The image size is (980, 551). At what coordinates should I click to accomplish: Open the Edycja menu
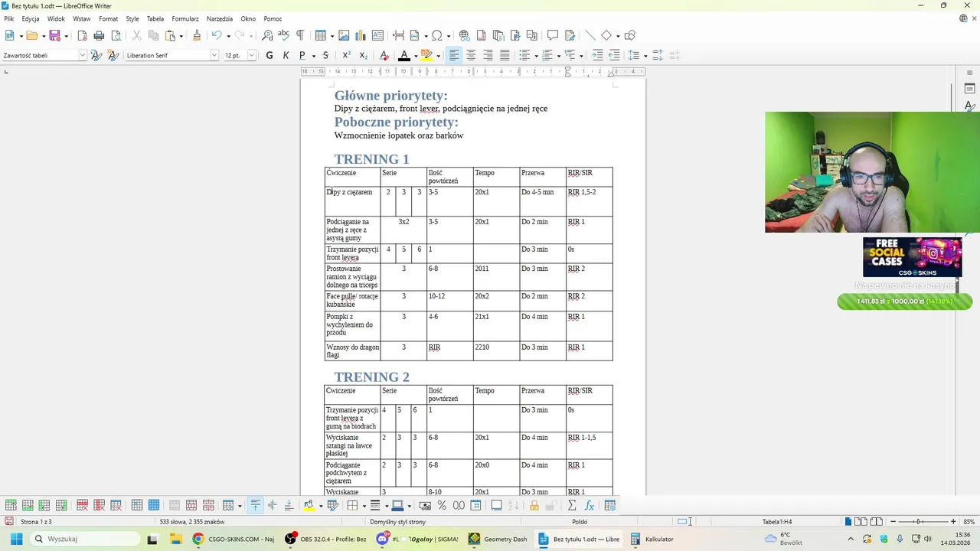pos(31,18)
